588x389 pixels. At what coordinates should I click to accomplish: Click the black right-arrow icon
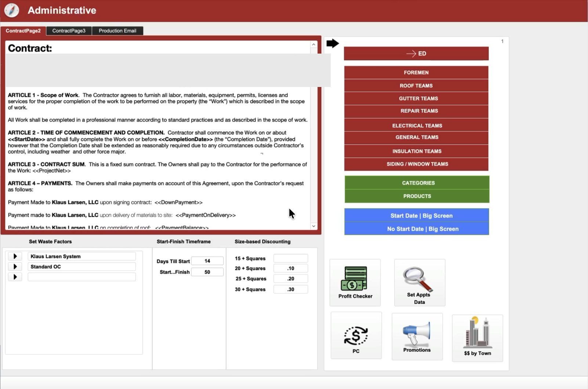pyautogui.click(x=333, y=43)
